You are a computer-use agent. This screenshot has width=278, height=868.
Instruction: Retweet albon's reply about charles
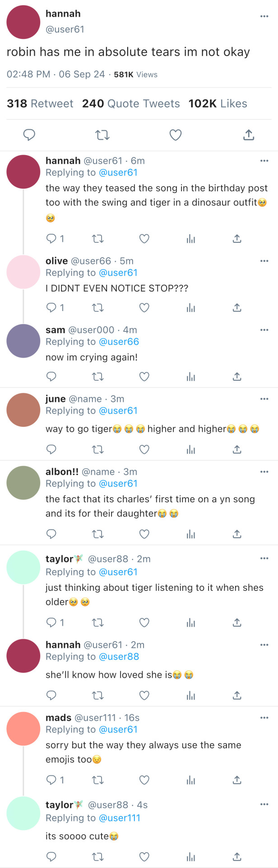pos(97,534)
